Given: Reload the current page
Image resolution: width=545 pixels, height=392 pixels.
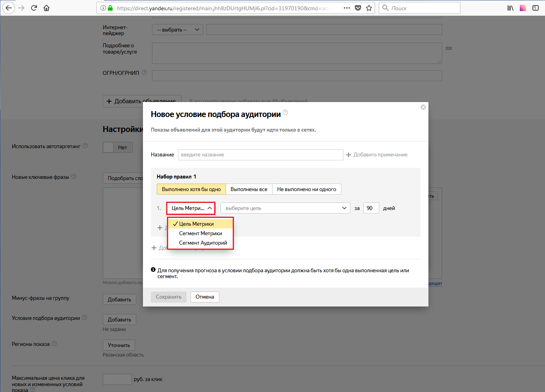Looking at the screenshot, I should [34, 8].
